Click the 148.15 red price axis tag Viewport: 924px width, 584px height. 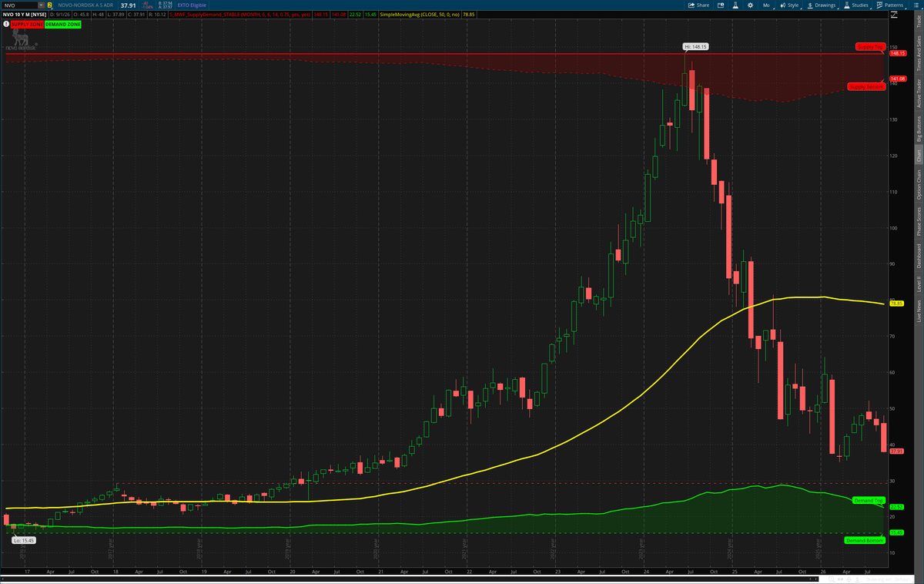tap(896, 53)
